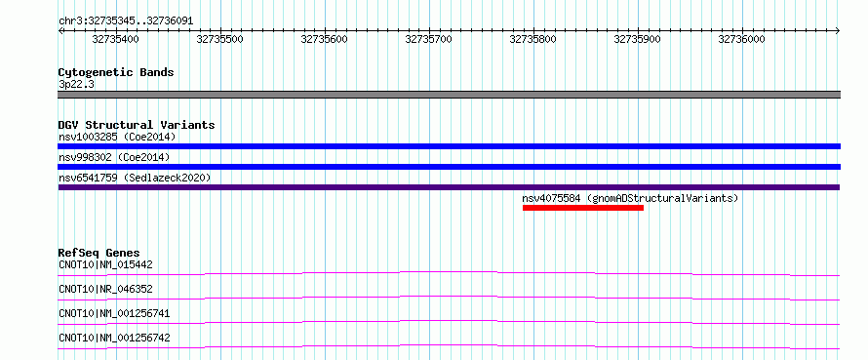Open the RefSeq Genes track heading
The image size is (868, 360).
coord(99,253)
